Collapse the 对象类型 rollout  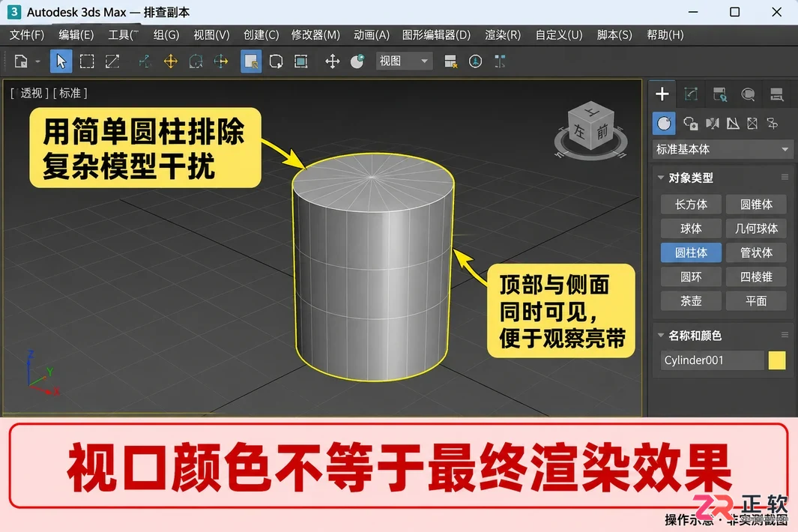click(x=661, y=178)
